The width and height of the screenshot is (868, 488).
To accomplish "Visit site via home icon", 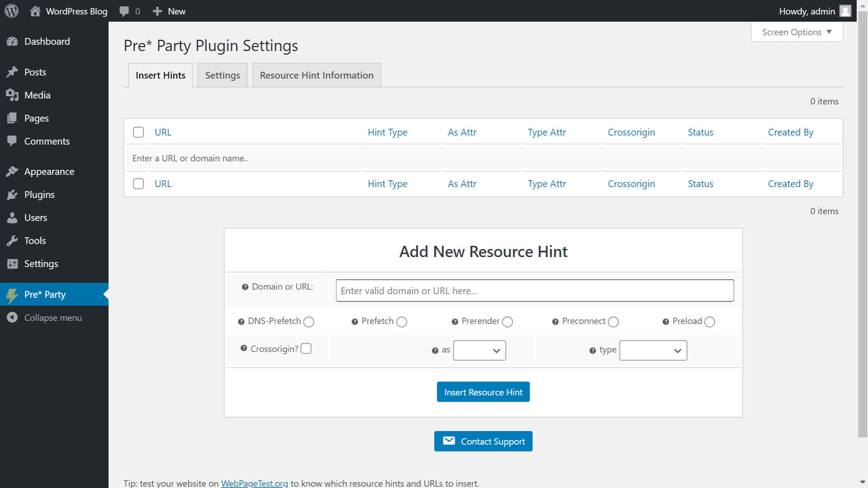I will pyautogui.click(x=35, y=11).
